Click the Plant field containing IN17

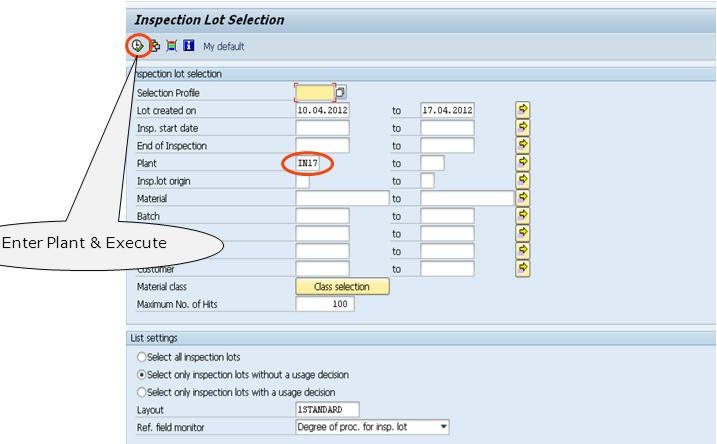tap(308, 163)
